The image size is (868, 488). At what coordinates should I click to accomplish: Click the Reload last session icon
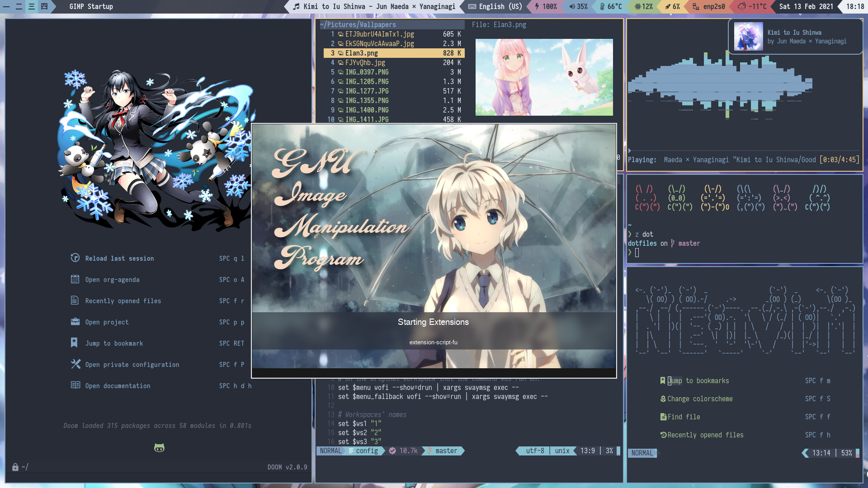tap(75, 258)
